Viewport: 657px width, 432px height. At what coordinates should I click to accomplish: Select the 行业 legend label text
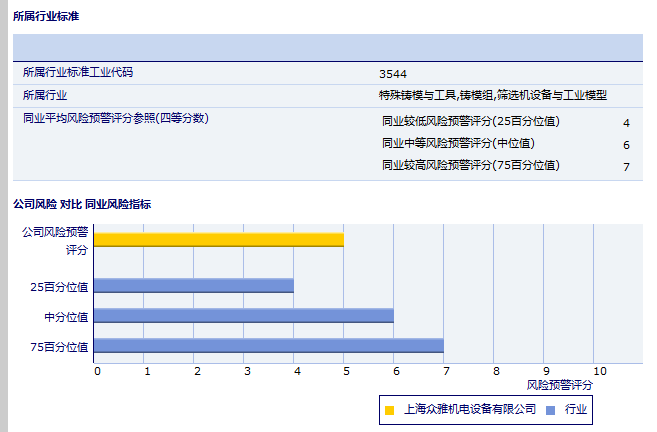point(575,409)
